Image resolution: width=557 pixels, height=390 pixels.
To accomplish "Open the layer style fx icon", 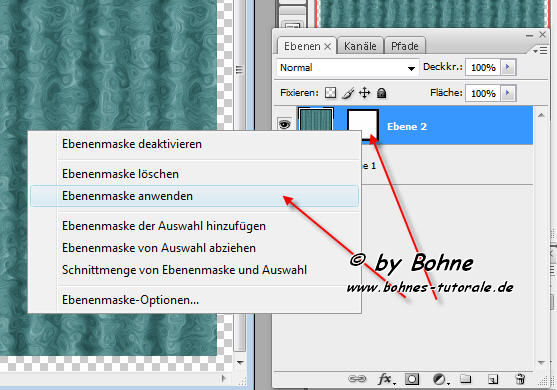I will pos(386,379).
